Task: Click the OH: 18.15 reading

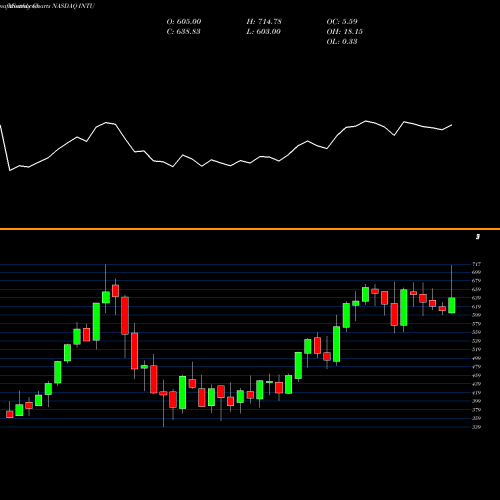Action: [345, 32]
